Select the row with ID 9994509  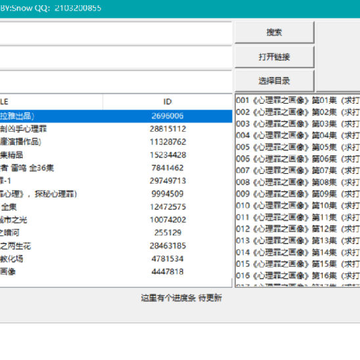[116, 194]
